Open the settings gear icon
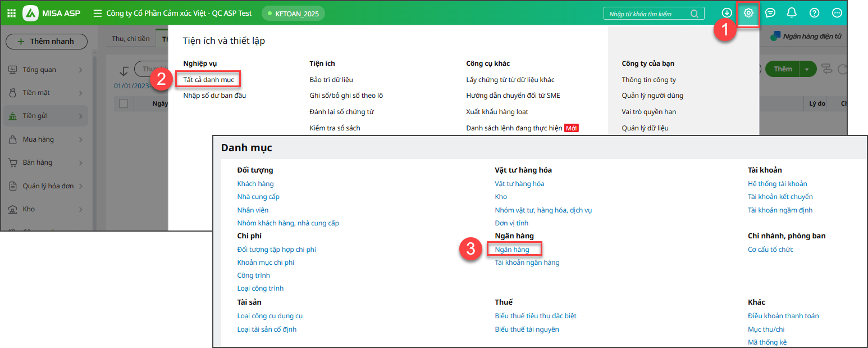This screenshot has width=868, height=348. click(x=748, y=13)
